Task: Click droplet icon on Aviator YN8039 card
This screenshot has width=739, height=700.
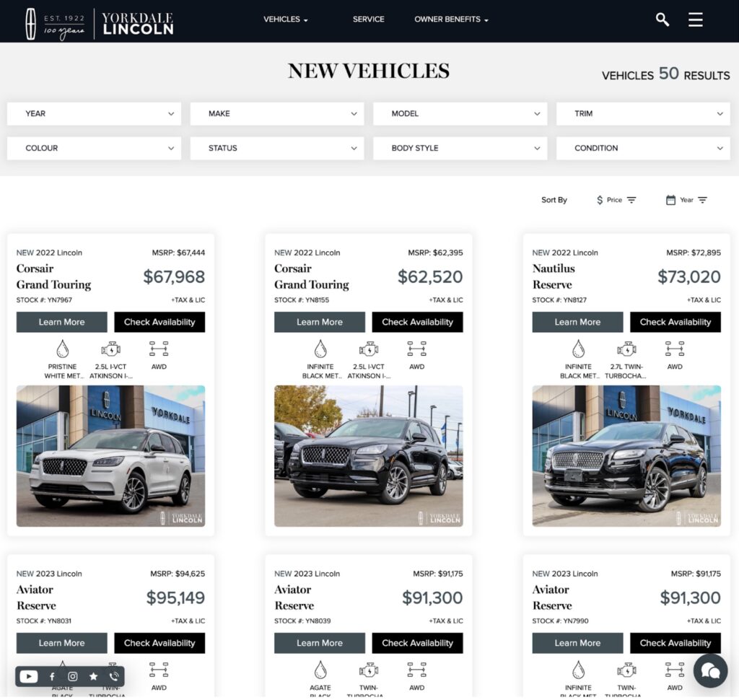Action: [x=320, y=670]
